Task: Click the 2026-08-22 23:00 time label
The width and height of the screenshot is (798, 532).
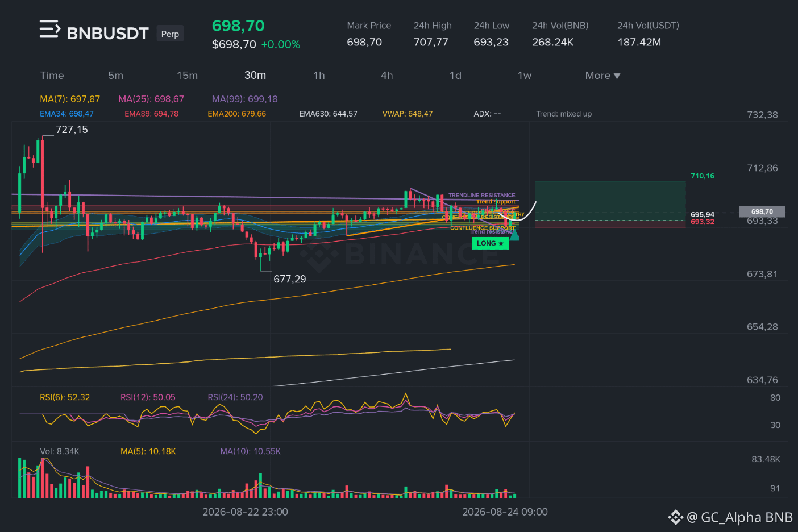Action: pyautogui.click(x=245, y=512)
